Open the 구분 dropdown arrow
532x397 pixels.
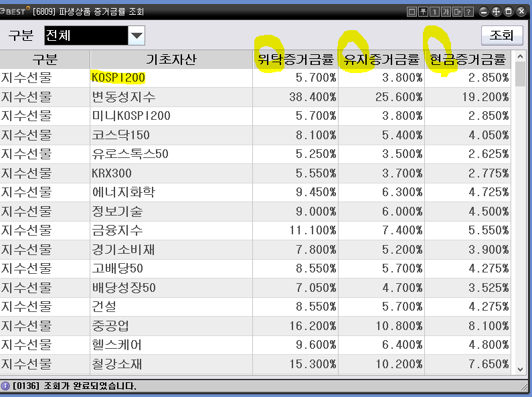[137, 35]
